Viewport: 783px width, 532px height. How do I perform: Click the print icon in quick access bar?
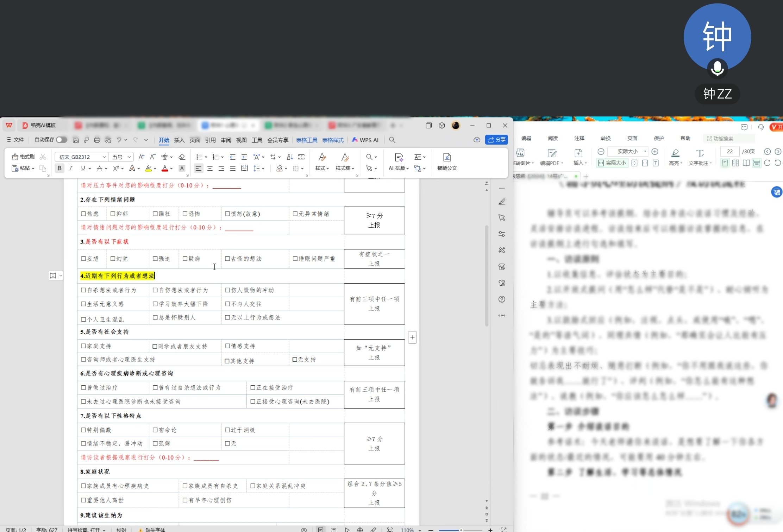pyautogui.click(x=97, y=140)
